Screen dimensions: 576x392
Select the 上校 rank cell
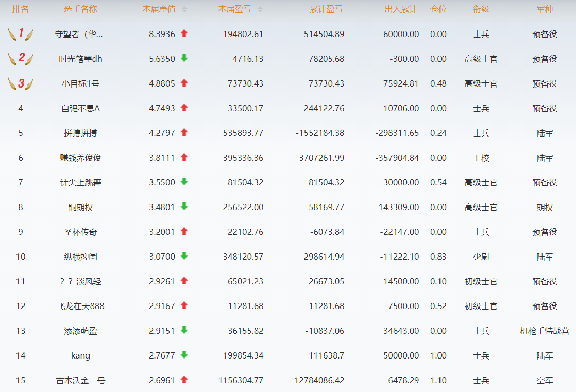pos(481,158)
